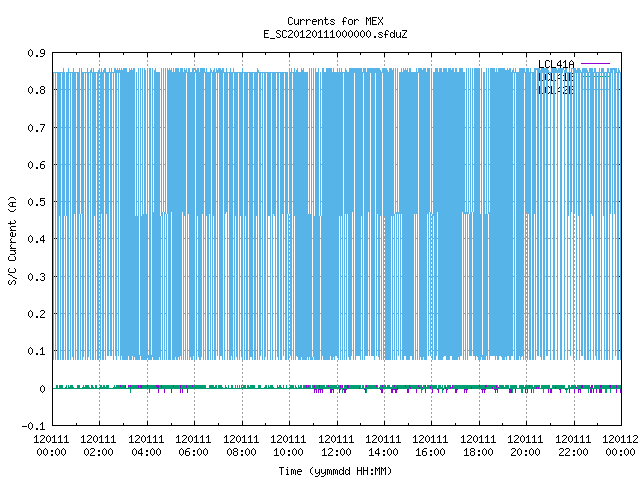Click the 0.1 y-axis tick label

(x=37, y=351)
